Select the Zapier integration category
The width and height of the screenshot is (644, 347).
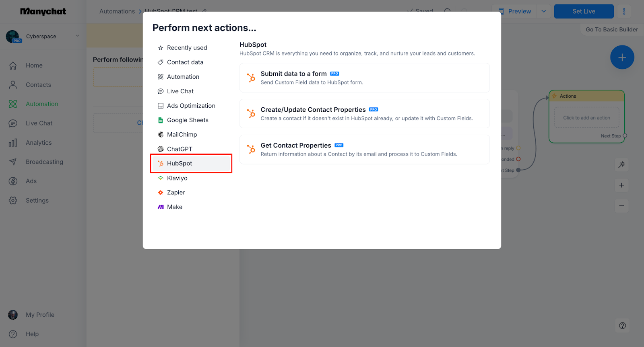coord(176,193)
